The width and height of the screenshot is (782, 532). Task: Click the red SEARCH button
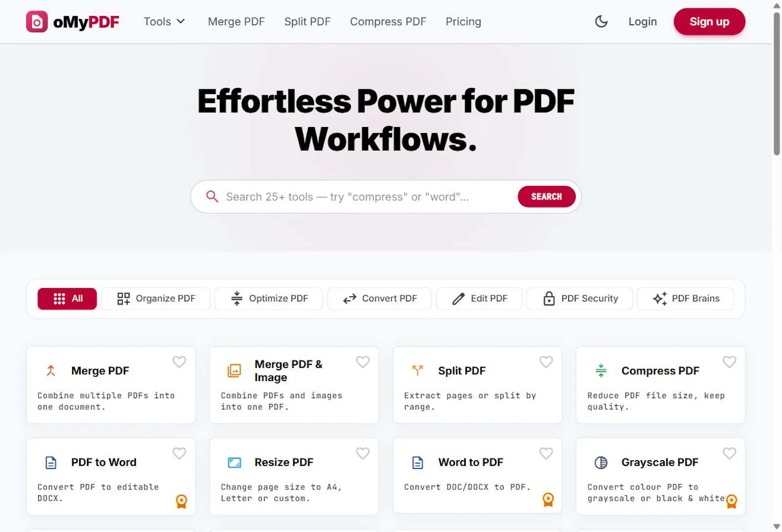(x=546, y=196)
